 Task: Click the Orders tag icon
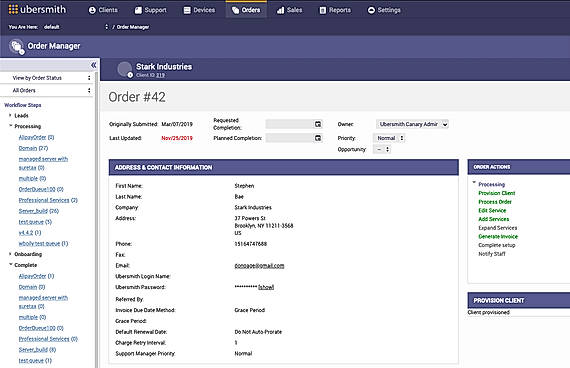(x=236, y=11)
